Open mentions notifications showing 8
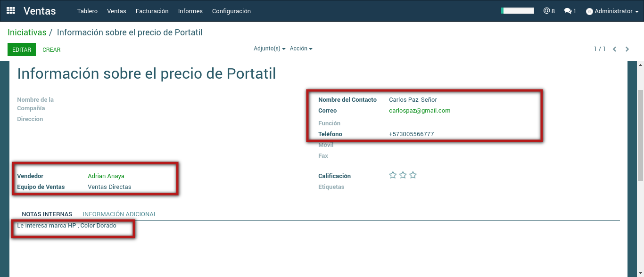Image resolution: width=644 pixels, height=277 pixels. pos(549,11)
